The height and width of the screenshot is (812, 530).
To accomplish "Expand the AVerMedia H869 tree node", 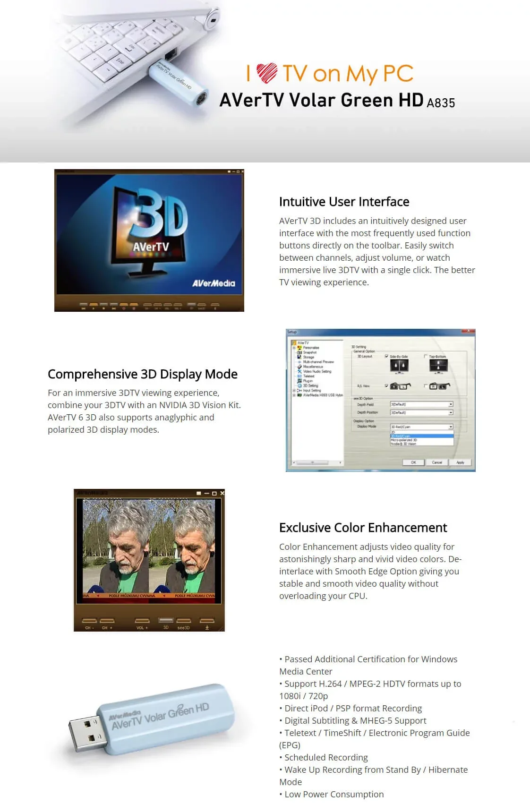I will pyautogui.click(x=294, y=395).
